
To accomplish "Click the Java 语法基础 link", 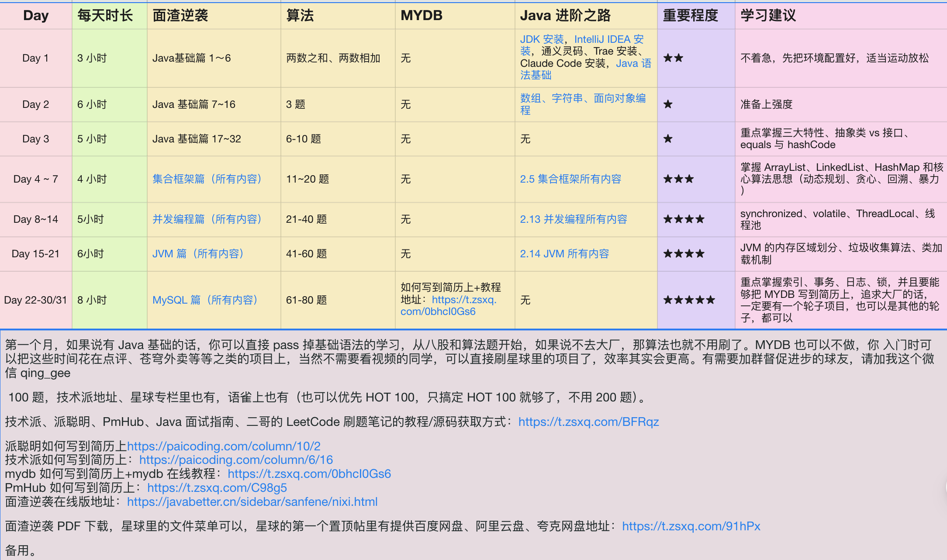I will [x=633, y=63].
